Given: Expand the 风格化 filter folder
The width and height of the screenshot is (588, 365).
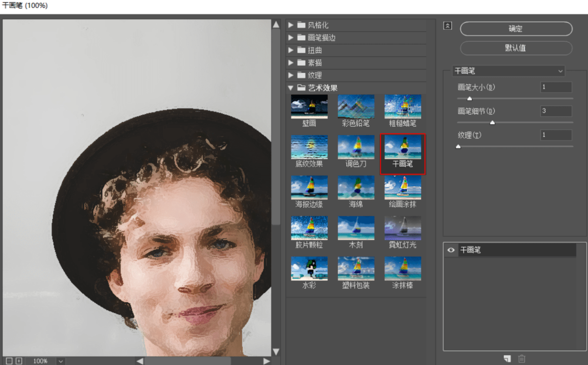Looking at the screenshot, I should coord(291,25).
